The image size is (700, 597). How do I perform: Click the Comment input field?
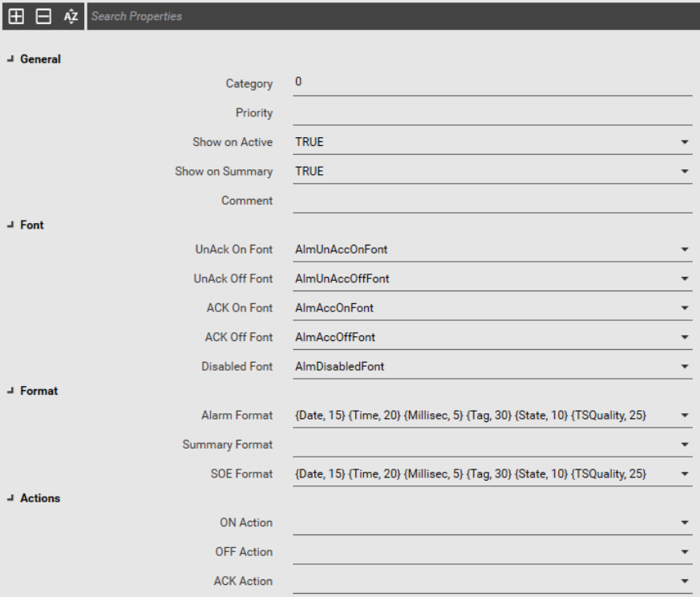(492, 201)
